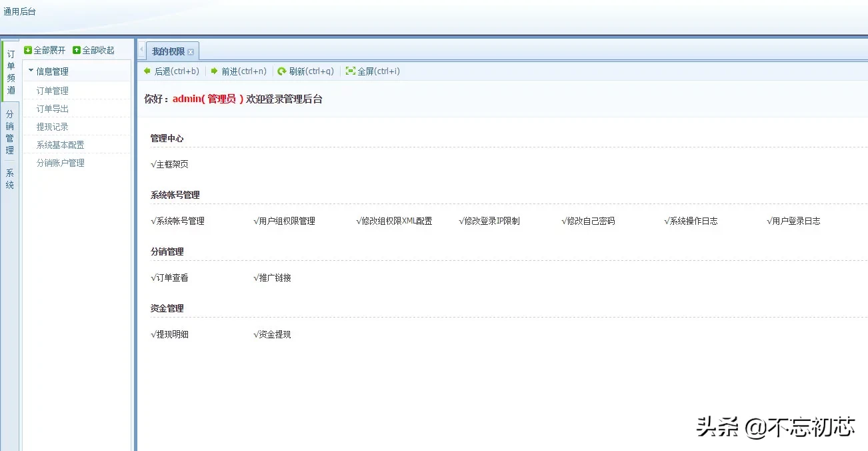This screenshot has height=451, width=868.
Task: Select the 系统 vertical side tab
Action: coord(10,179)
